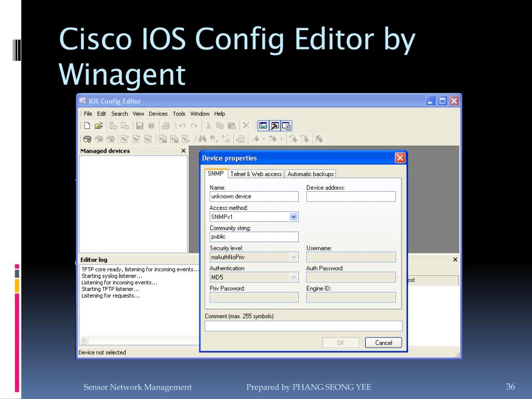Screen dimensions: 532x399
Task: Open the View menu
Action: point(138,114)
